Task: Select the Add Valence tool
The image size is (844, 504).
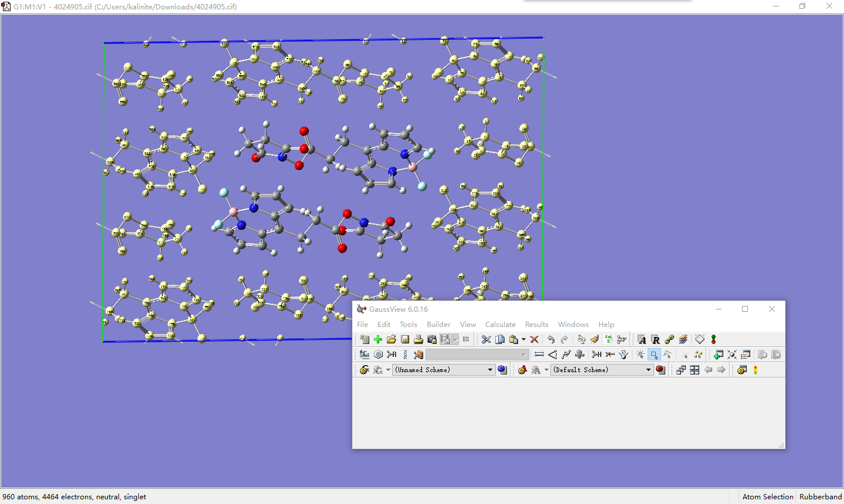Action: click(597, 355)
